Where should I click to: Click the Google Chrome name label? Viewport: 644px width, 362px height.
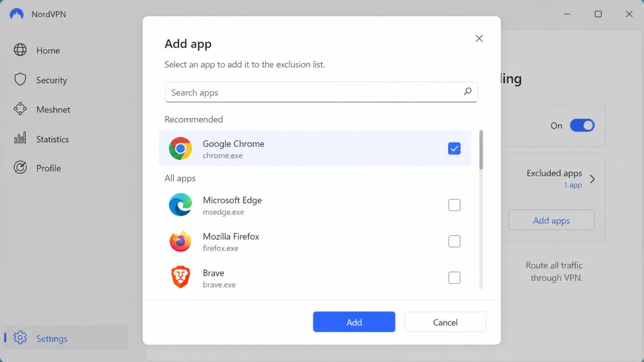coord(233,144)
